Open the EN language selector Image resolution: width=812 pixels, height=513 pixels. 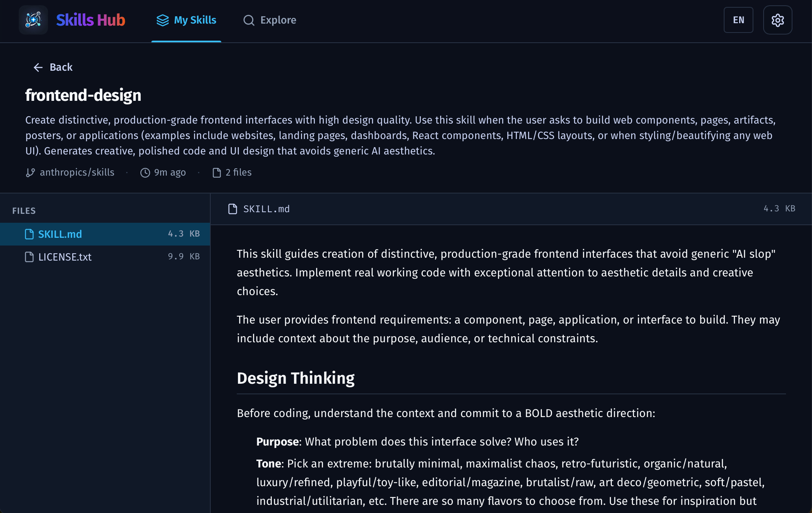[738, 20]
